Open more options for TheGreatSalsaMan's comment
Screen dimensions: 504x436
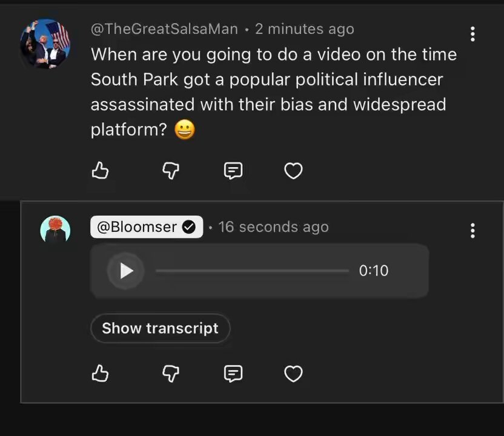(472, 34)
